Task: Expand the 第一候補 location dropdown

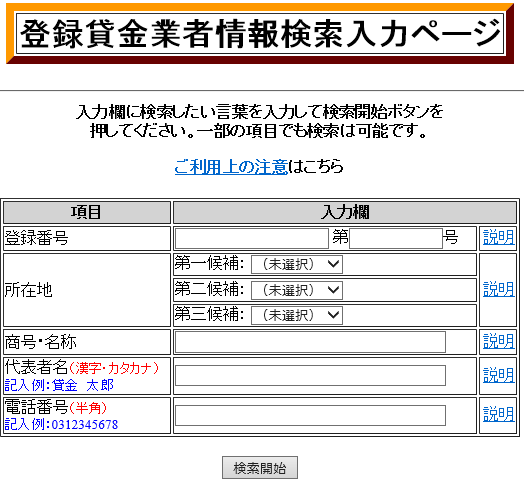Action: tap(297, 264)
